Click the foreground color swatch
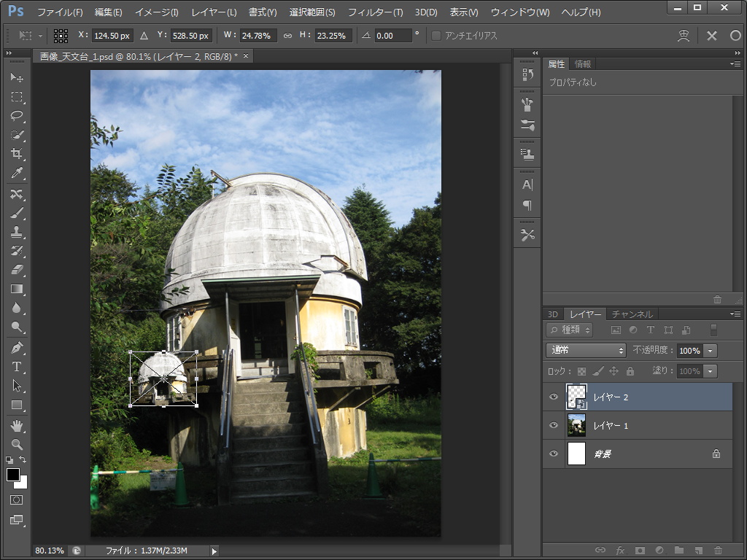 (x=13, y=475)
